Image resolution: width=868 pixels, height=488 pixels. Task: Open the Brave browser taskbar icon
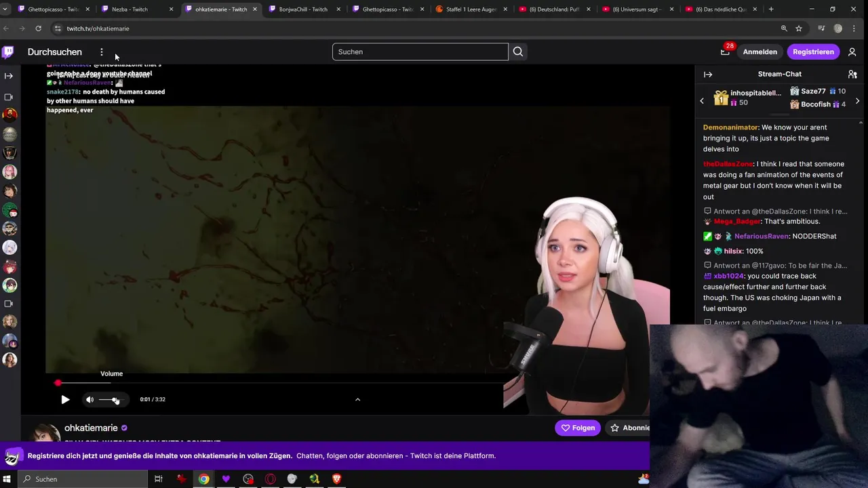click(336, 479)
